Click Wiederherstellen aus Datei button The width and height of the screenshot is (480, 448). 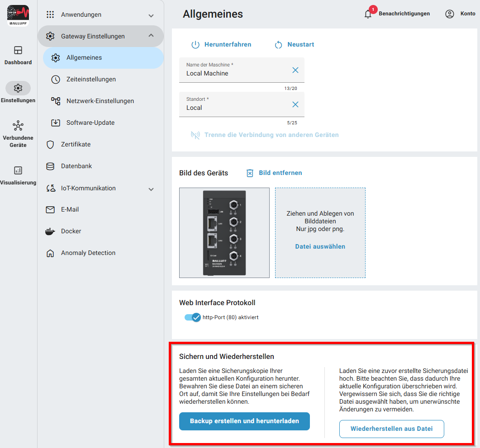tap(391, 429)
